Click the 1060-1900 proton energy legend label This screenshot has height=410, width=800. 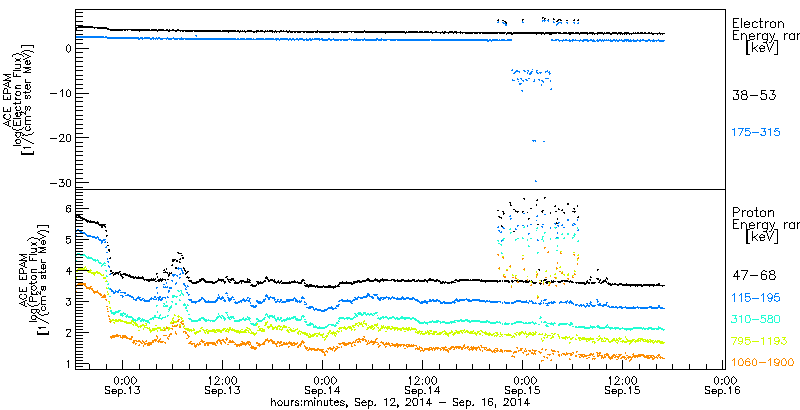pos(763,363)
